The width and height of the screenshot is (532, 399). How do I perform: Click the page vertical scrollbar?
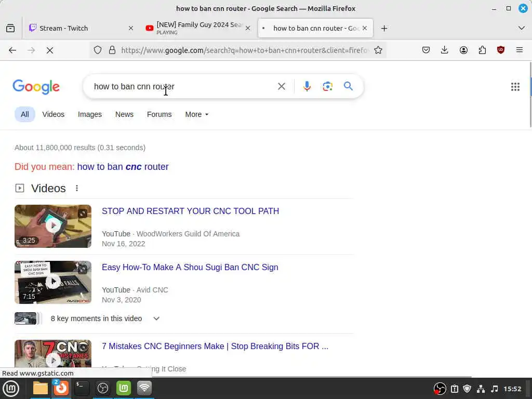[x=530, y=95]
